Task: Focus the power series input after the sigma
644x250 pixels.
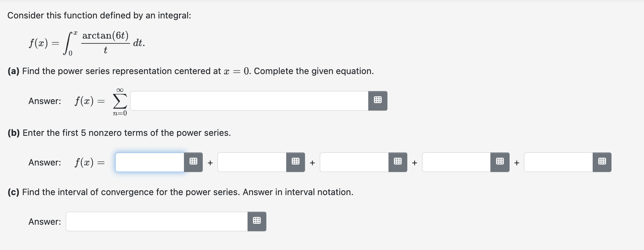Action: point(249,100)
